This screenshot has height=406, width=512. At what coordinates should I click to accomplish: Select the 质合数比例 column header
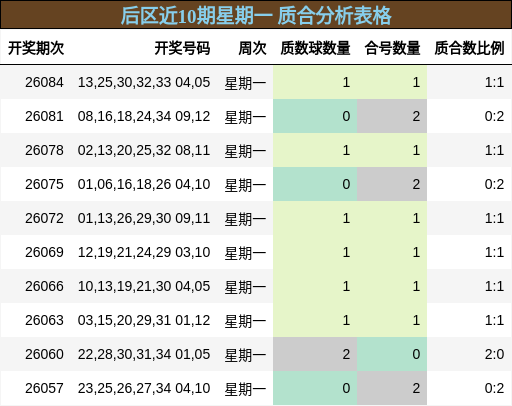(469, 48)
